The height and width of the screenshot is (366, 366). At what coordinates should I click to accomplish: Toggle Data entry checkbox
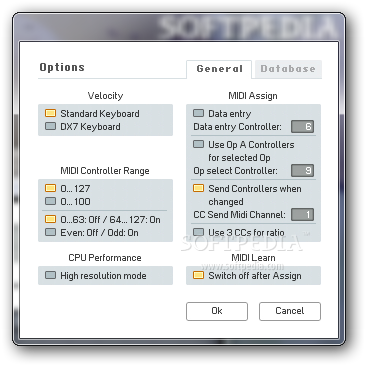198,113
